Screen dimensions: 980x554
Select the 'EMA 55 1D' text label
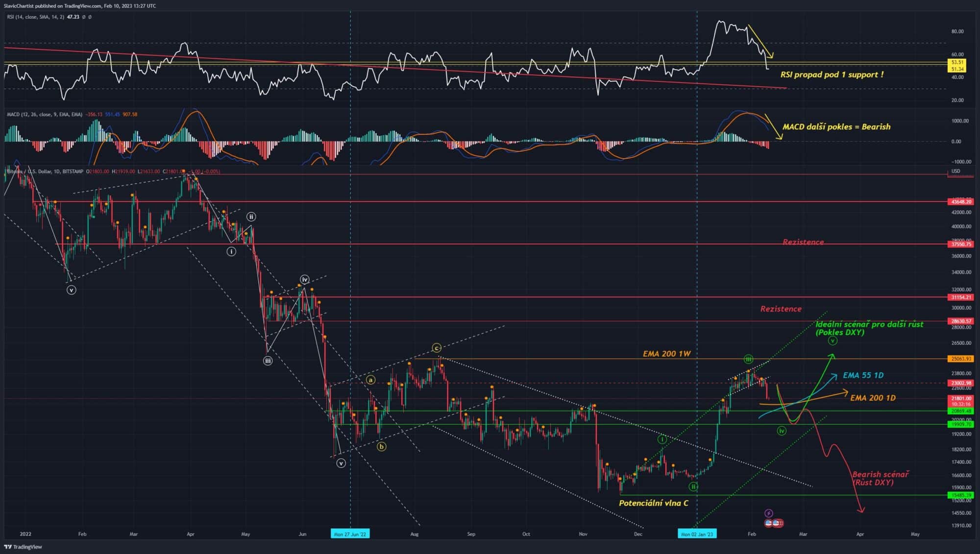pyautogui.click(x=863, y=375)
